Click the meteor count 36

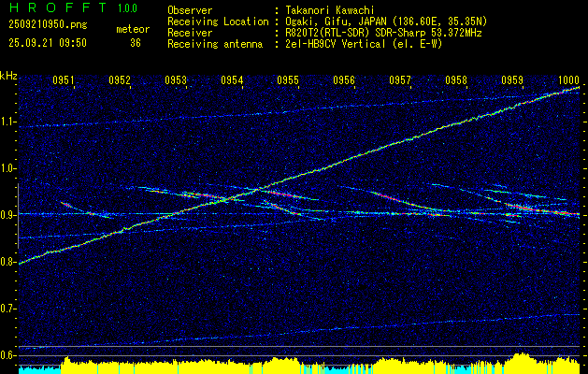point(136,43)
